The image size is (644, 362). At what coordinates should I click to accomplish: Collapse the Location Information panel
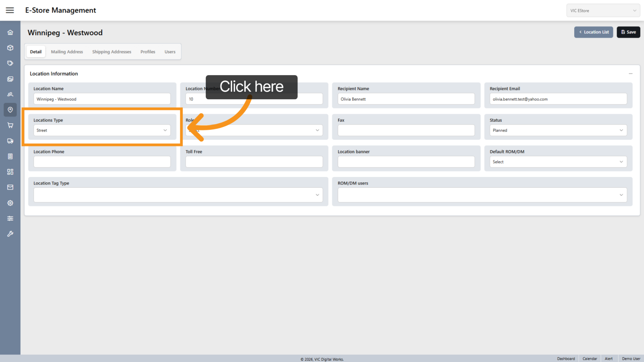tap(630, 74)
